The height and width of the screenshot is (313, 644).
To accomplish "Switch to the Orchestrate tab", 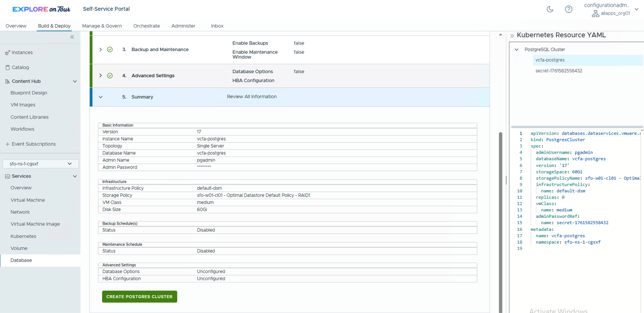I will (146, 26).
